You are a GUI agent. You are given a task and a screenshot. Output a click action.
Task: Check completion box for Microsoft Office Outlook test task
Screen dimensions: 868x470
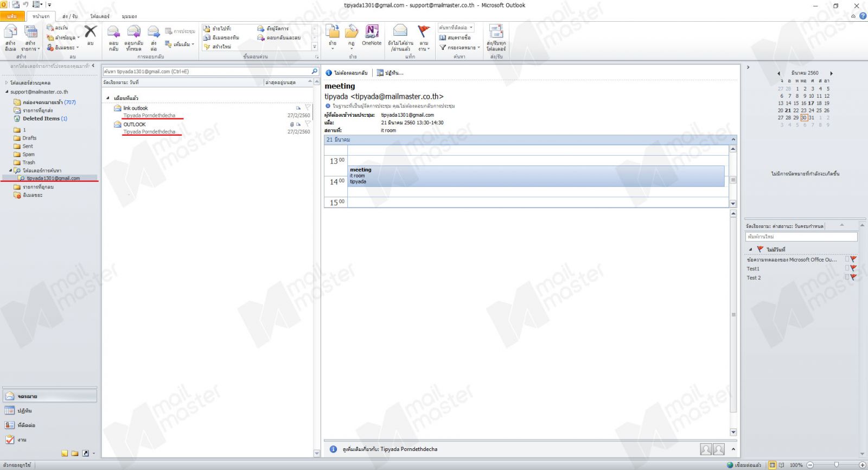[x=847, y=259]
